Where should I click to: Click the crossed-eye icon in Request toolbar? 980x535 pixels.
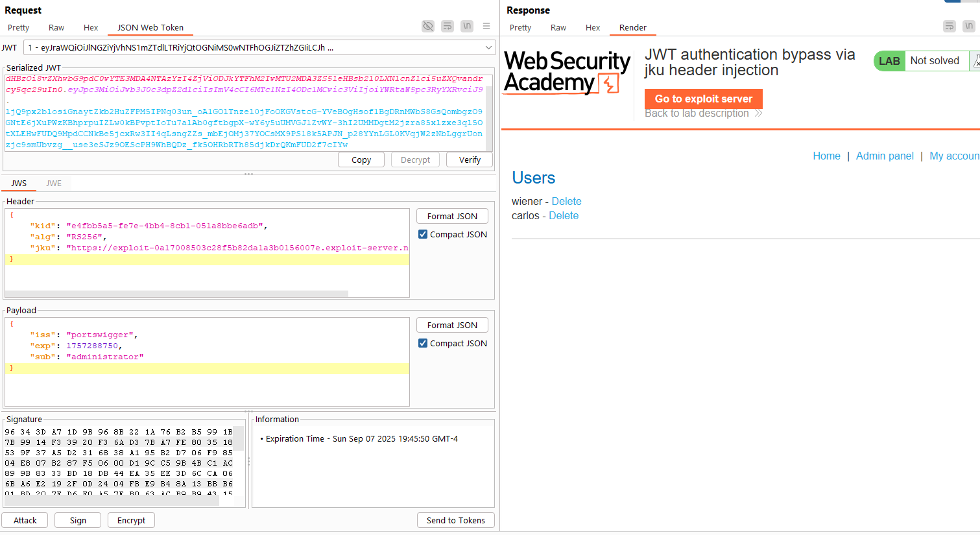point(428,27)
